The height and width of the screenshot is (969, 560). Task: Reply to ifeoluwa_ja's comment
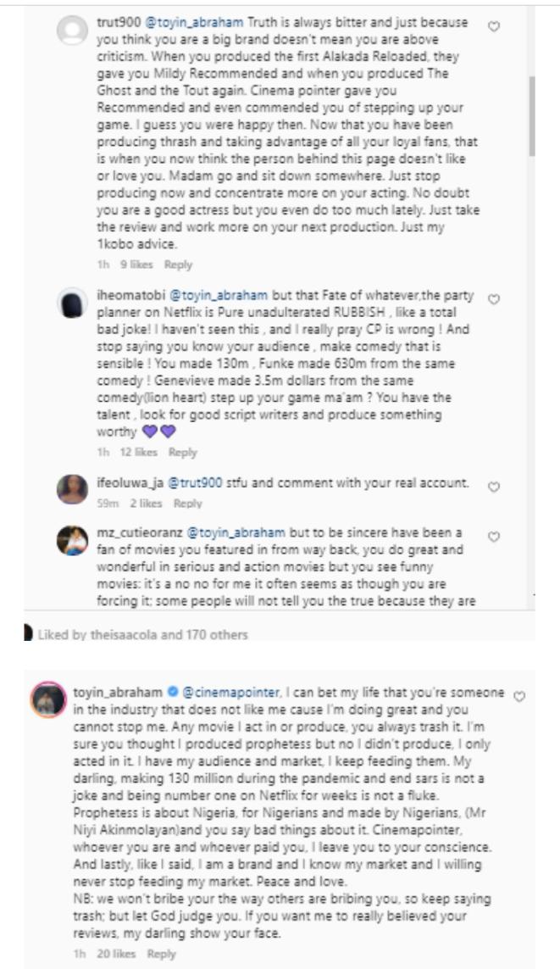tap(188, 504)
